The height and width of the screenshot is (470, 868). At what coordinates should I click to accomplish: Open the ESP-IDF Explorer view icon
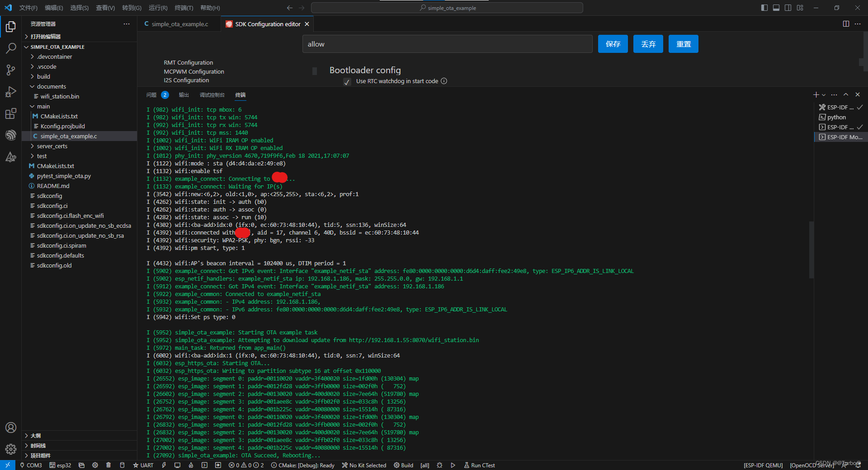click(x=11, y=135)
